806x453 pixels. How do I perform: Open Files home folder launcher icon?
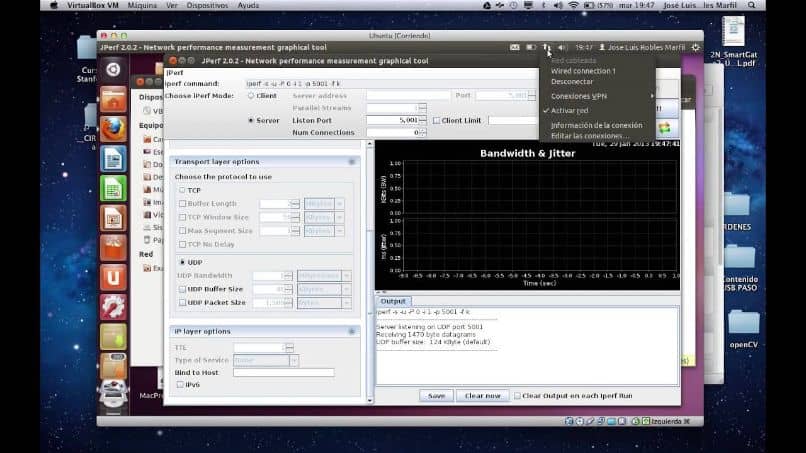pos(113,99)
